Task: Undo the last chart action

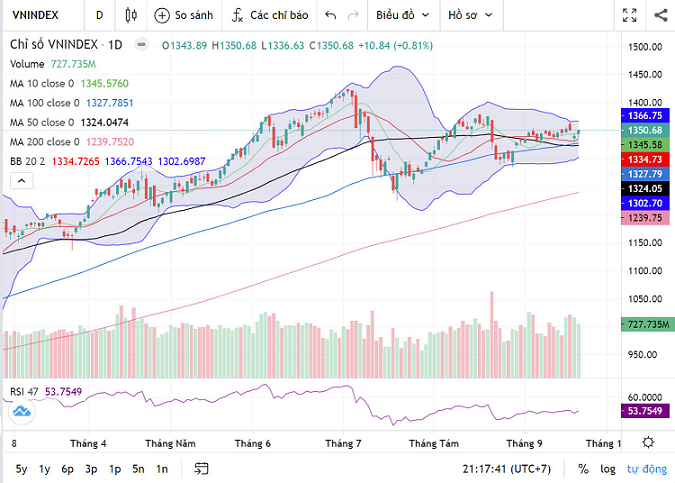Action: [331, 16]
